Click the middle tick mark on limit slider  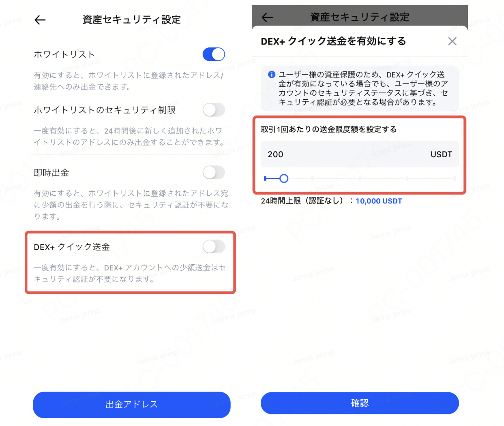[360, 178]
